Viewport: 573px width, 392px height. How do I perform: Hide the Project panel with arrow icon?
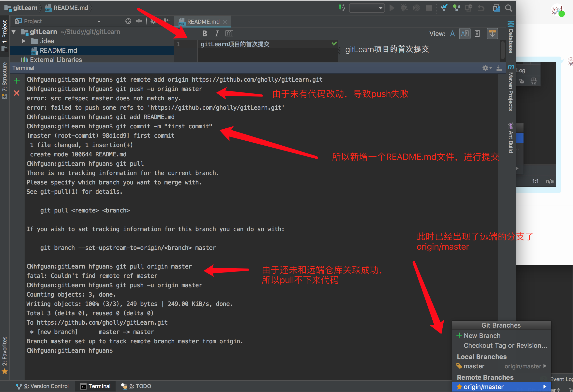click(167, 21)
